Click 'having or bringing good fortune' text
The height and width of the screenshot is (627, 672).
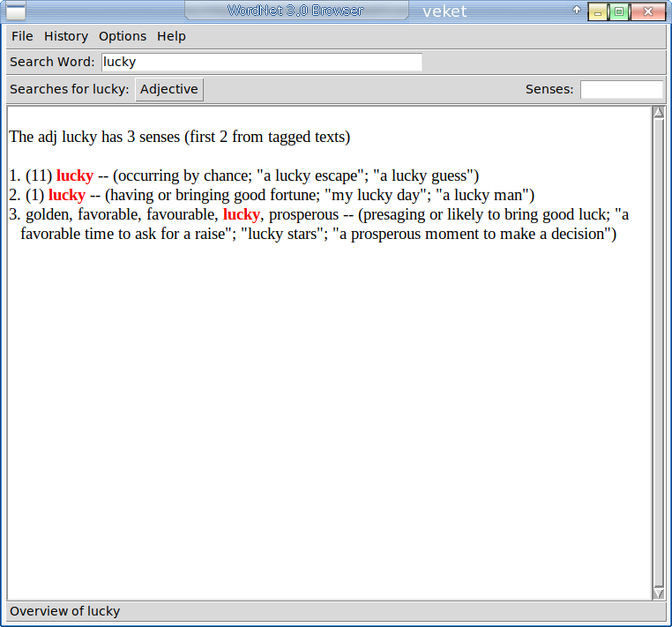215,195
